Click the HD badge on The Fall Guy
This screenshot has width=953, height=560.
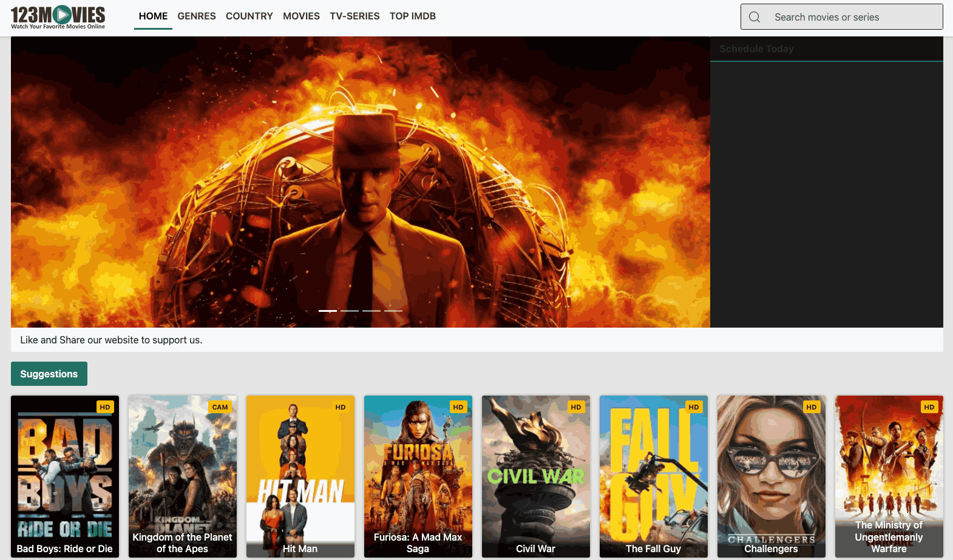tap(694, 407)
